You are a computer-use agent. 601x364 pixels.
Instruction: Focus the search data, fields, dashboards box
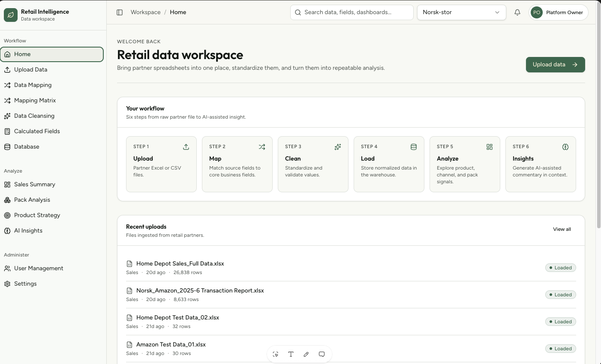352,12
